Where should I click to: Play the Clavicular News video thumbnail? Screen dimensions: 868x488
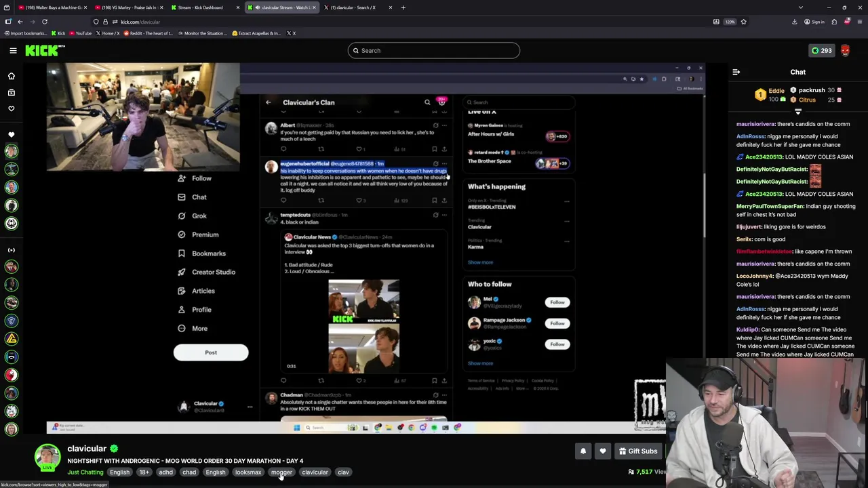(364, 325)
